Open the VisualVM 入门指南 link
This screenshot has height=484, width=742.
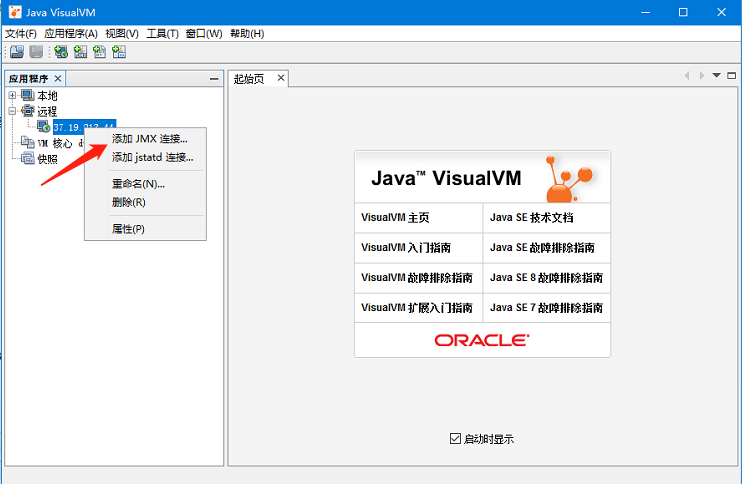point(406,247)
